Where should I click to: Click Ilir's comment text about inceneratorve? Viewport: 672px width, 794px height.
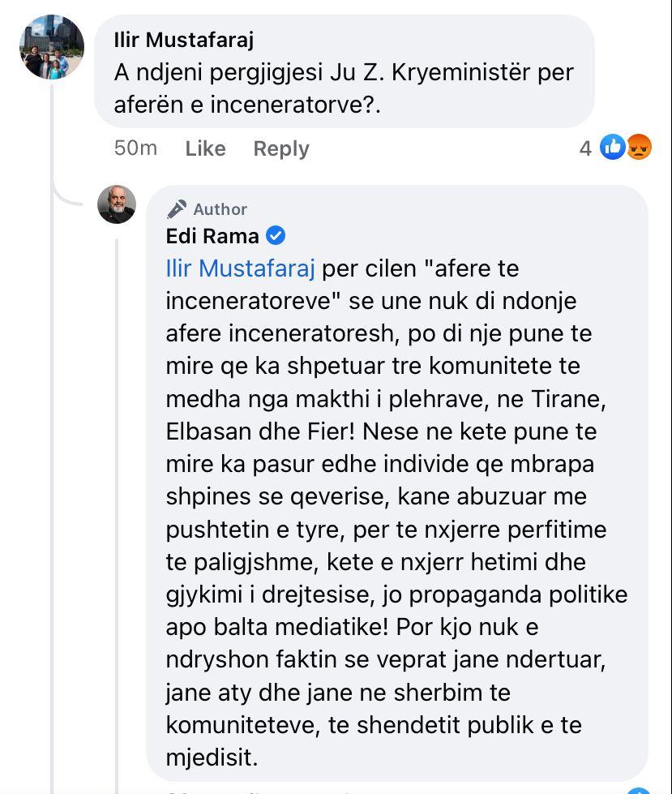point(343,88)
